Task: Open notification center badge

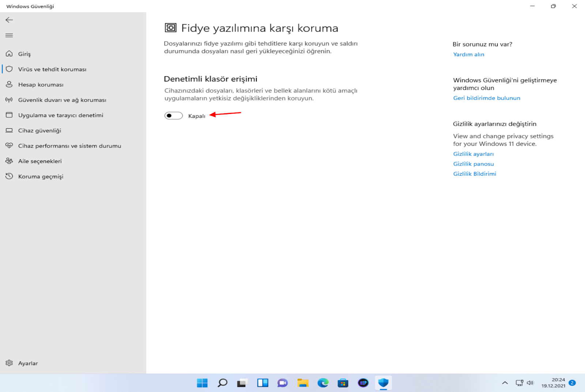Action: pyautogui.click(x=572, y=383)
